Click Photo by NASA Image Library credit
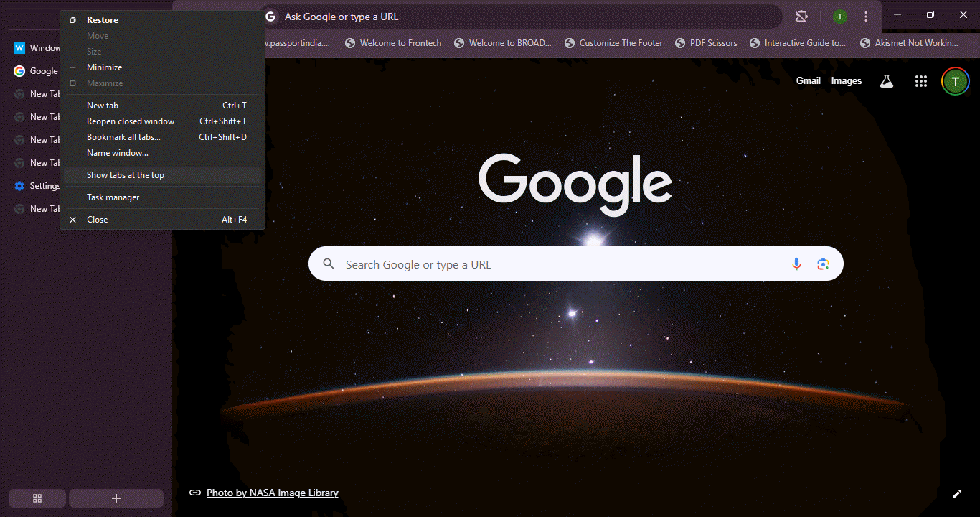980x517 pixels. 272,493
